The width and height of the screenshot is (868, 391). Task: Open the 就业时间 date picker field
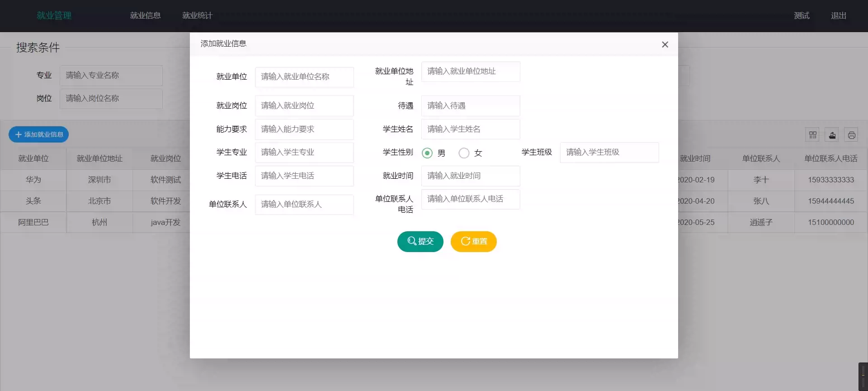coord(470,176)
